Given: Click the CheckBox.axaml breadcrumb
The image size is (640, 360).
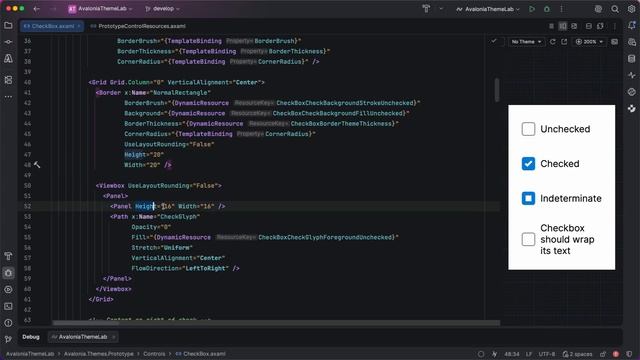Looking at the screenshot, I should 200,354.
